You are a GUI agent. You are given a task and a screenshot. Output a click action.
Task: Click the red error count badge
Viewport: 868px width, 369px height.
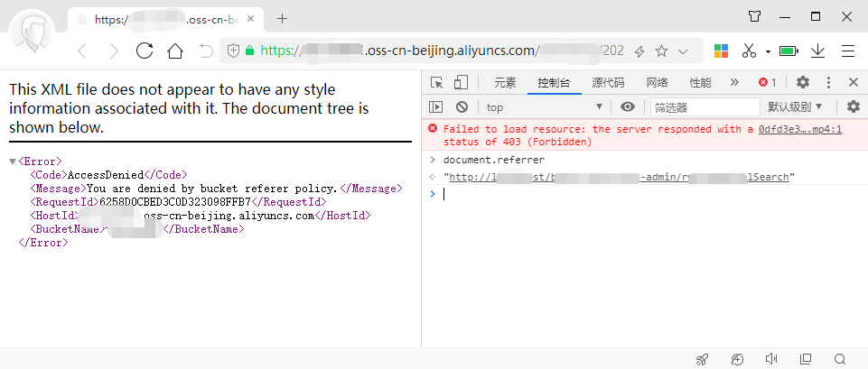point(767,83)
